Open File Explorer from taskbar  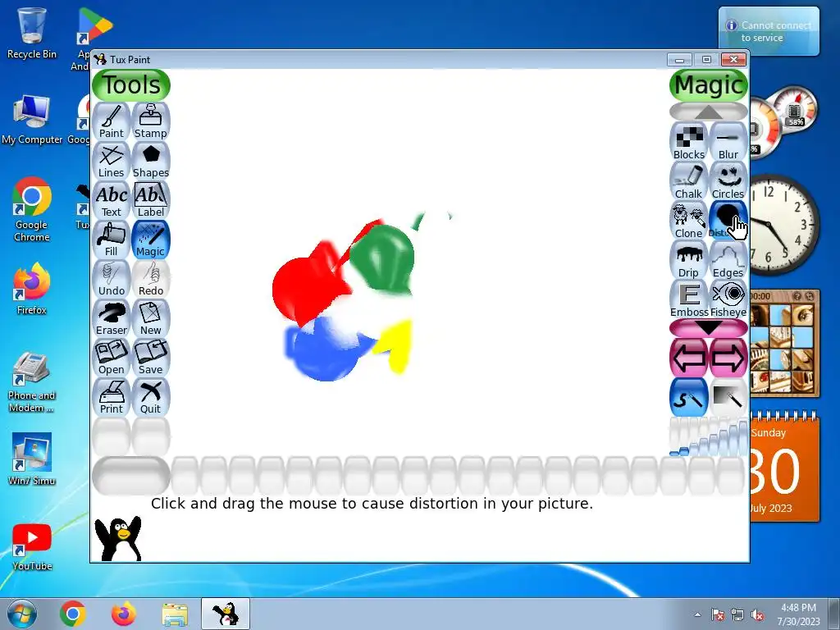(x=175, y=614)
